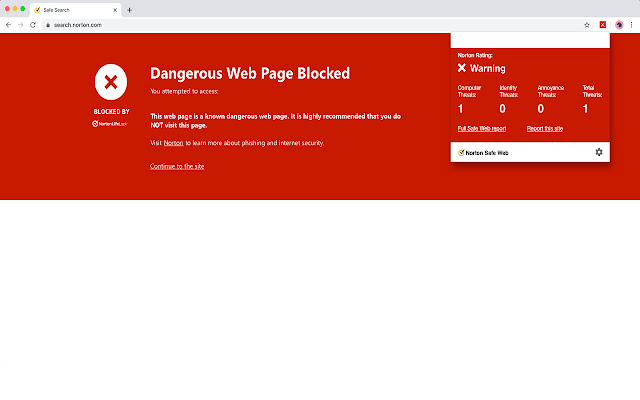This screenshot has height=400, width=640.
Task: Click the NortonLifeLock logo
Action: point(110,124)
